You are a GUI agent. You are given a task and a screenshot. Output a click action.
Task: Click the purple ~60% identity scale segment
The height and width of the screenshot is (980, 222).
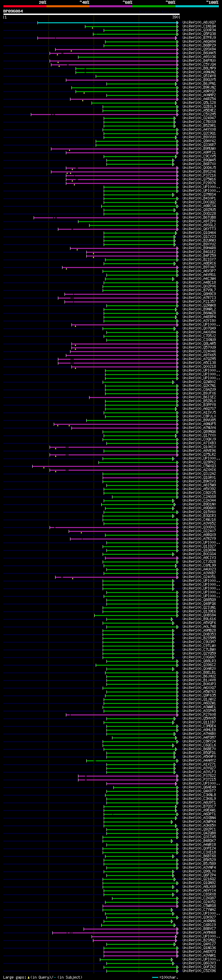coord(111,6)
